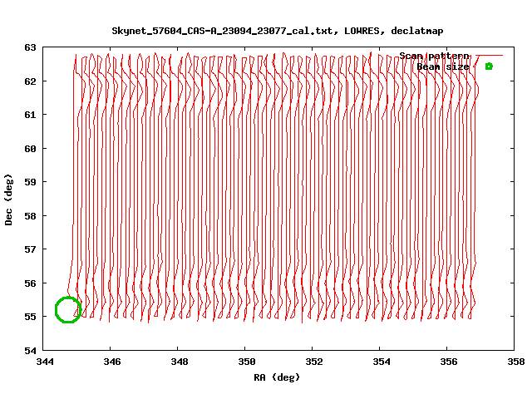
Task: Click the x-axis tick label 352
Action: (x=314, y=362)
